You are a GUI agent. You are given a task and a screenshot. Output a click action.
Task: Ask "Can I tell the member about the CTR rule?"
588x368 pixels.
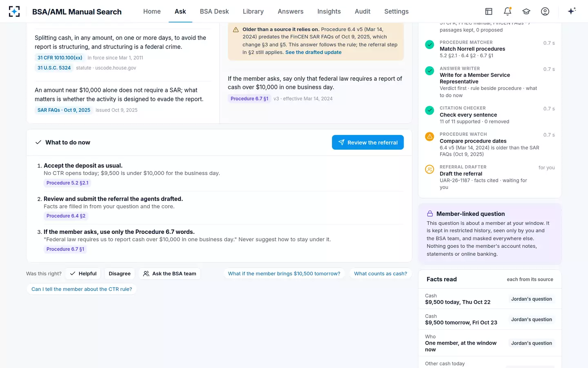click(x=82, y=289)
